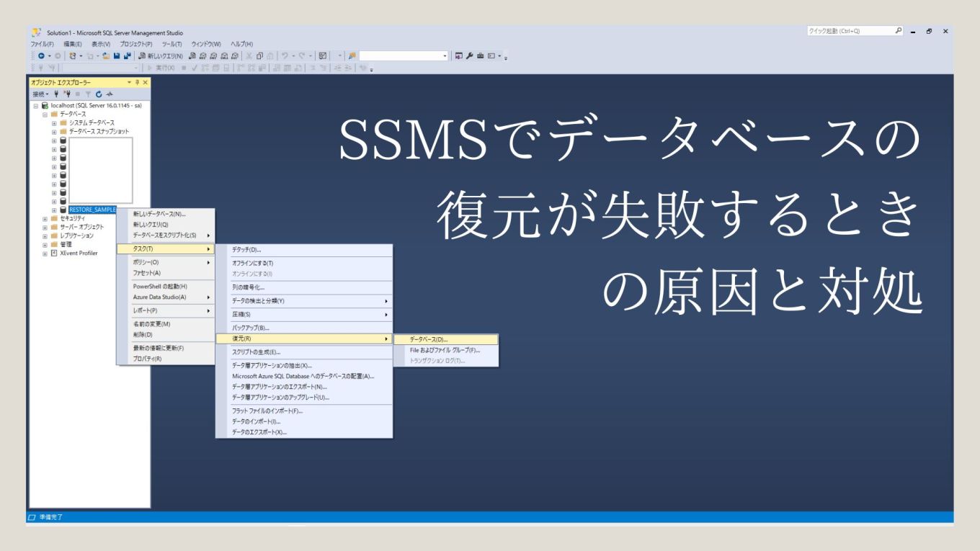Open the Object Explorer window position dropdown arrow
Viewport: 980px width, 551px height.
pos(129,82)
